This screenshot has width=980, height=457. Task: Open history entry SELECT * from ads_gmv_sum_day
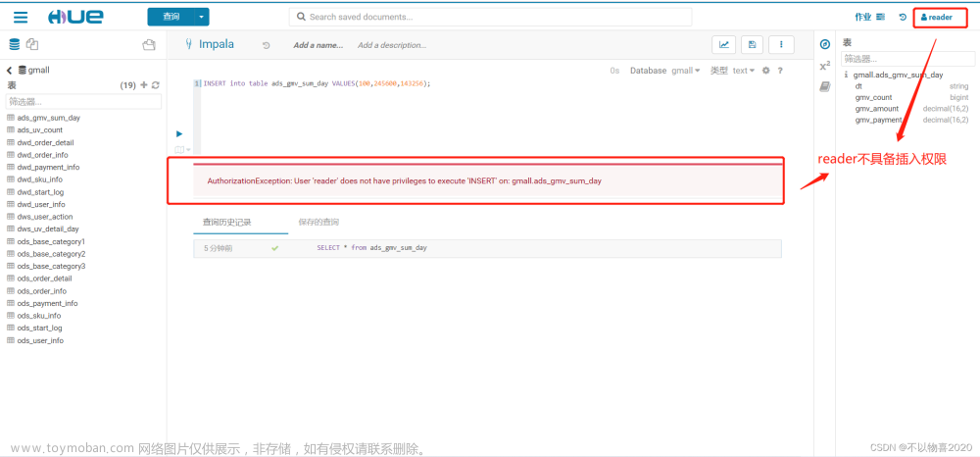pos(487,248)
